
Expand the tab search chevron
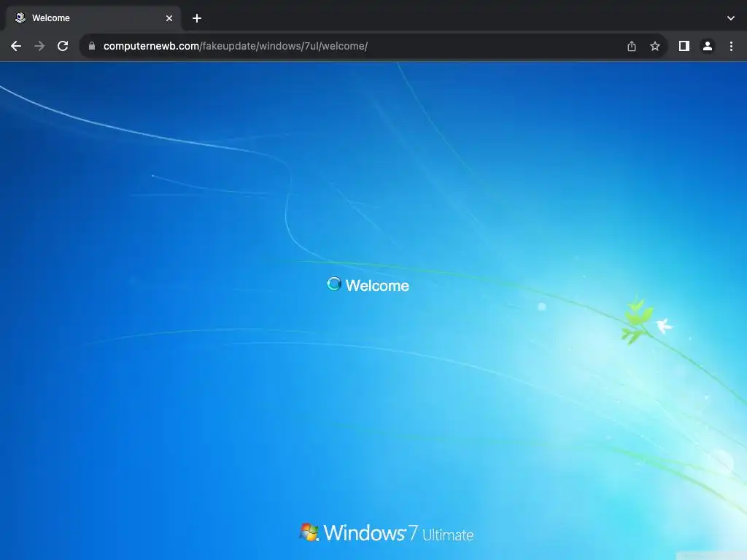click(x=731, y=18)
